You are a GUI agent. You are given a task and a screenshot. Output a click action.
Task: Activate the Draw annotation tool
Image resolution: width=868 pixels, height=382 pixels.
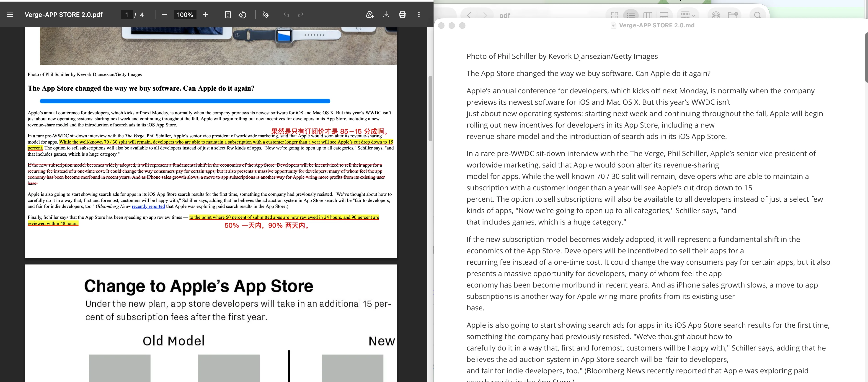pyautogui.click(x=266, y=15)
